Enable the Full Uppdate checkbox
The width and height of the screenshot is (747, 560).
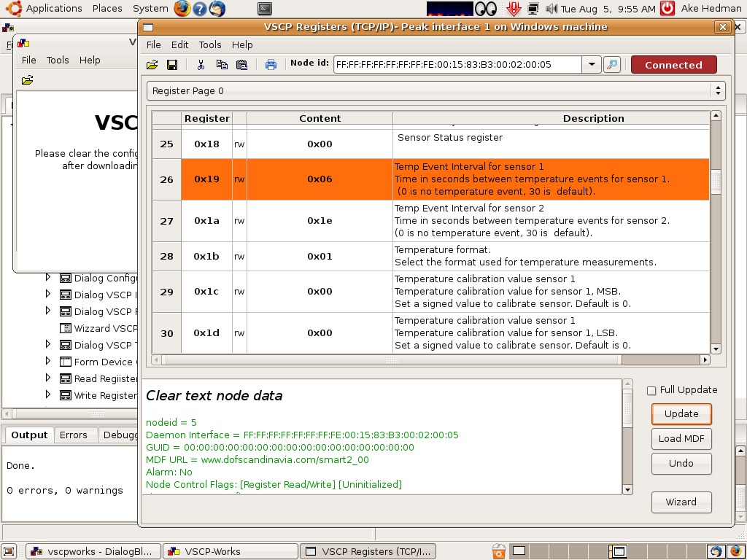click(x=651, y=391)
